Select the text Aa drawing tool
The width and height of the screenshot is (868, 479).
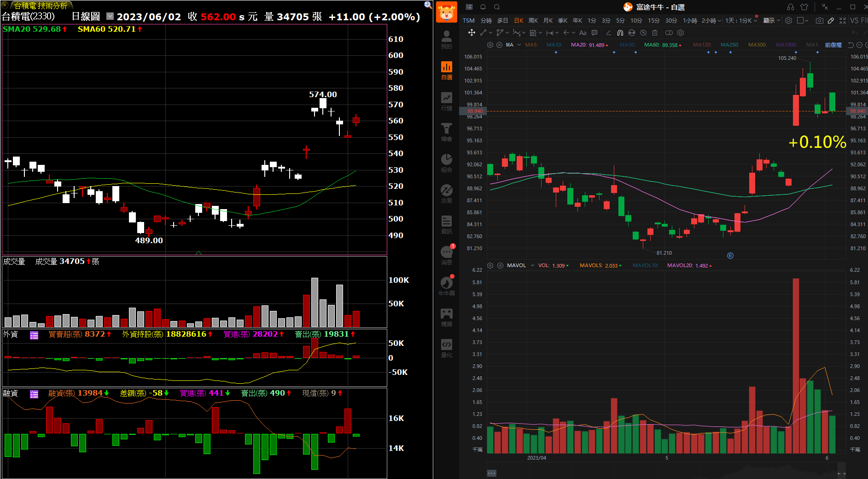click(x=583, y=33)
